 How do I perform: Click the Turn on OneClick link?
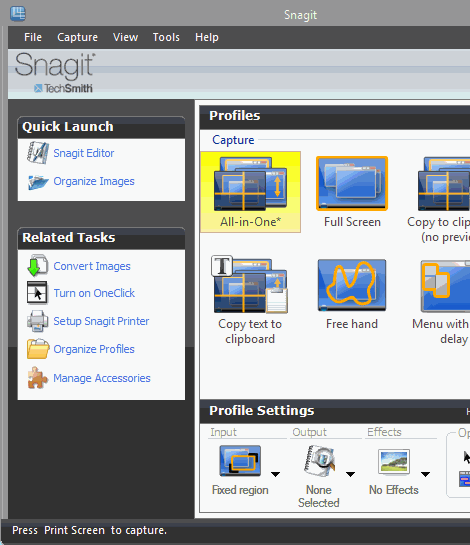pos(94,293)
